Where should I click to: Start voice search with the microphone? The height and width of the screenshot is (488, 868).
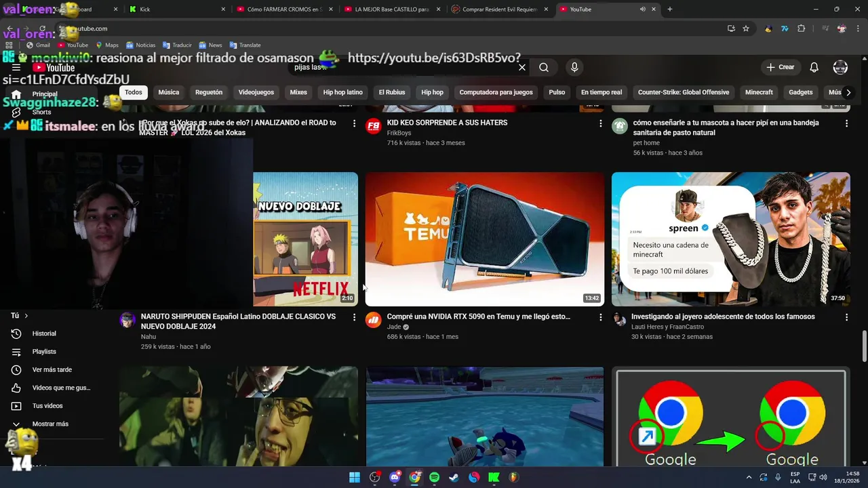click(x=574, y=68)
